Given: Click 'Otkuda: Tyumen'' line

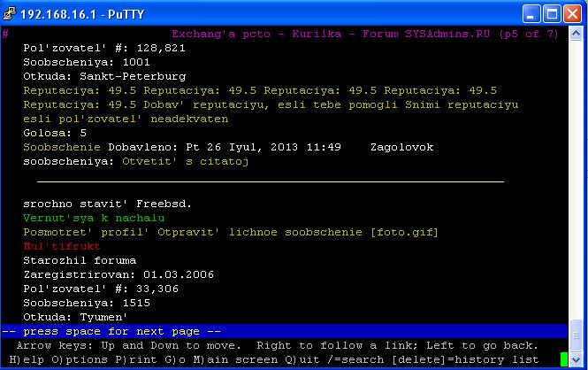Looking at the screenshot, I should pos(75,317).
